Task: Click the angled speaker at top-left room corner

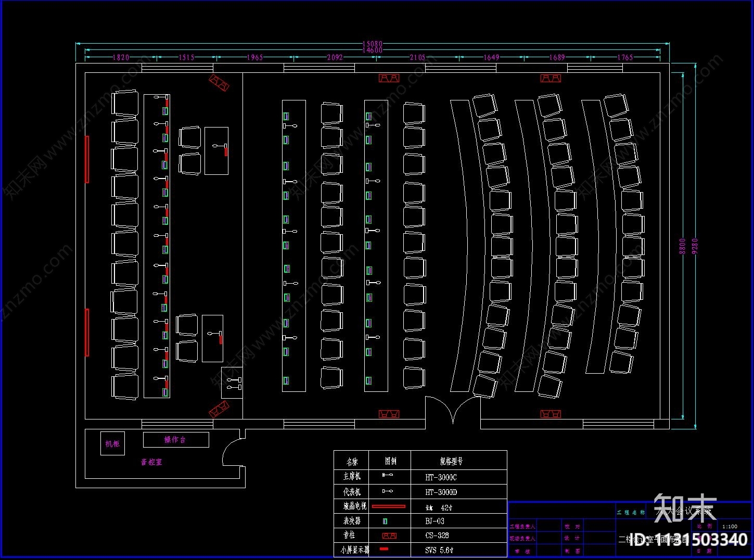Action: pos(219,82)
